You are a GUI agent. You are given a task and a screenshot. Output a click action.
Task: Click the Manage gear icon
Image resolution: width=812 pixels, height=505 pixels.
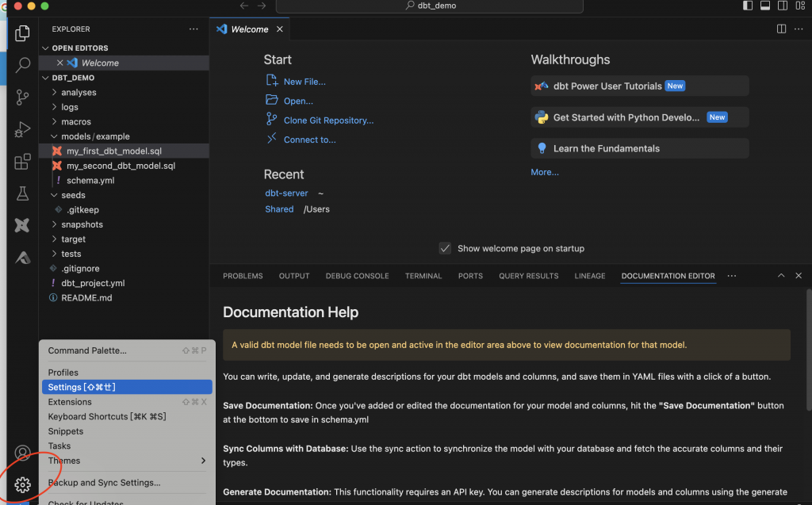click(x=22, y=484)
